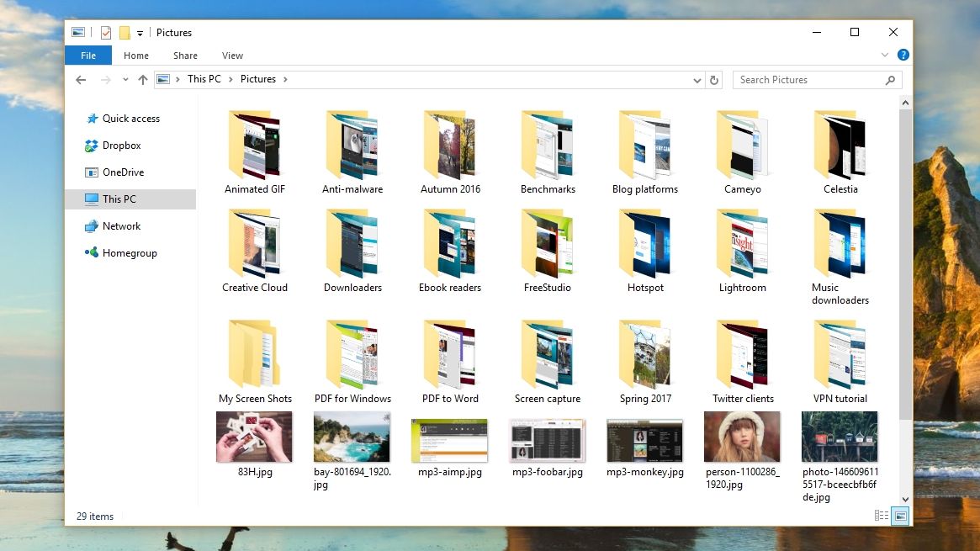
Task: Expand the collapsed ribbon using the chevron
Action: 884,55
